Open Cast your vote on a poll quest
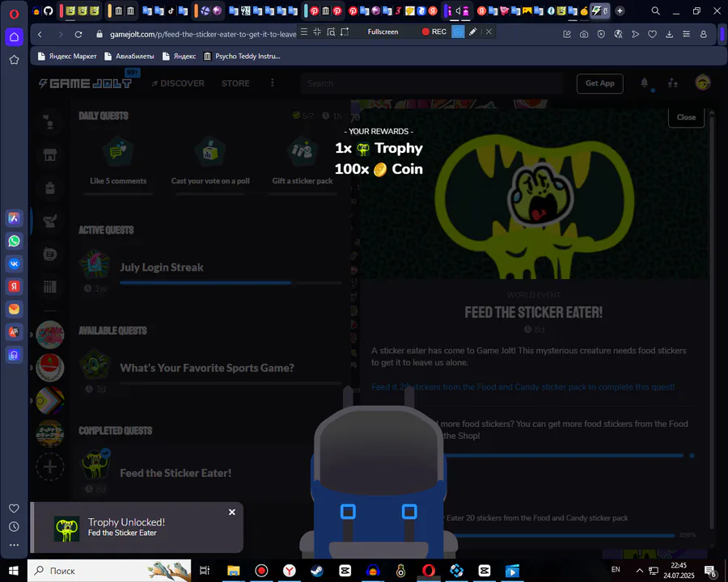Screen dimensions: 728x582 210,163
